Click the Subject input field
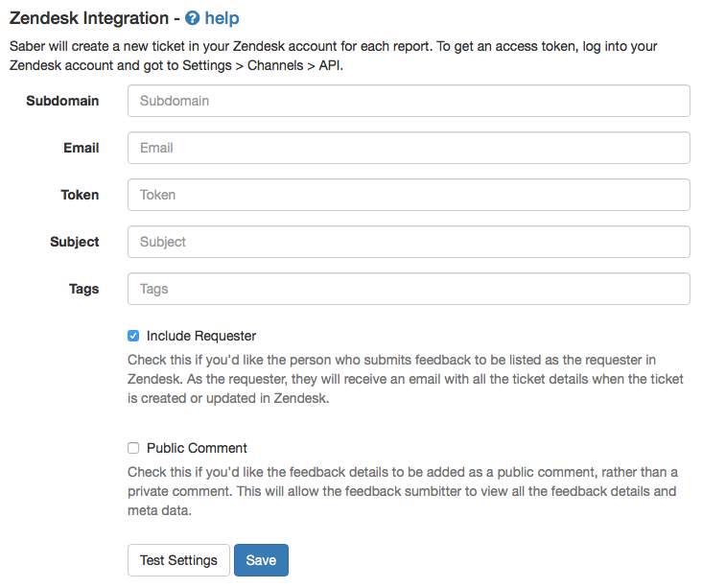 click(x=409, y=242)
